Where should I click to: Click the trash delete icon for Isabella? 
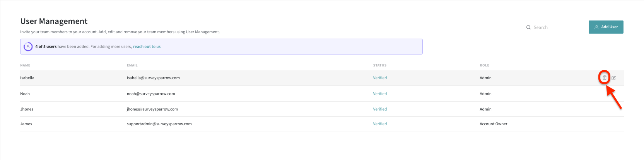pos(605,78)
